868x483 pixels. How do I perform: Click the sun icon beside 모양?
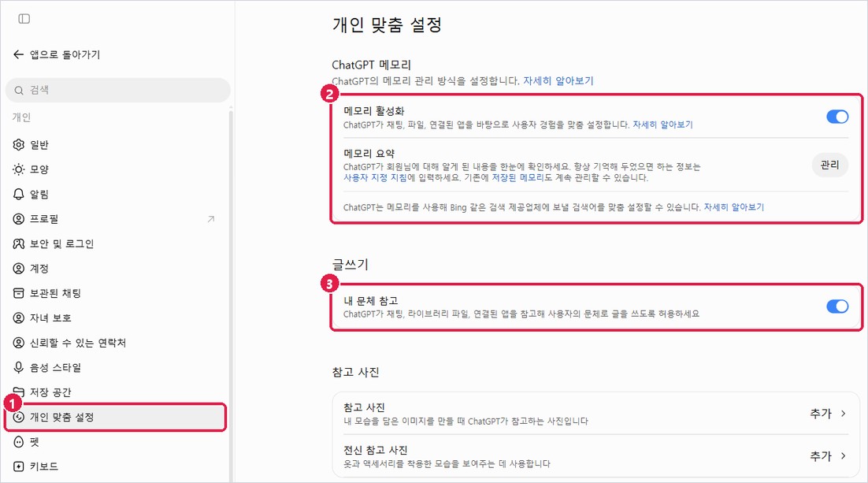[19, 169]
